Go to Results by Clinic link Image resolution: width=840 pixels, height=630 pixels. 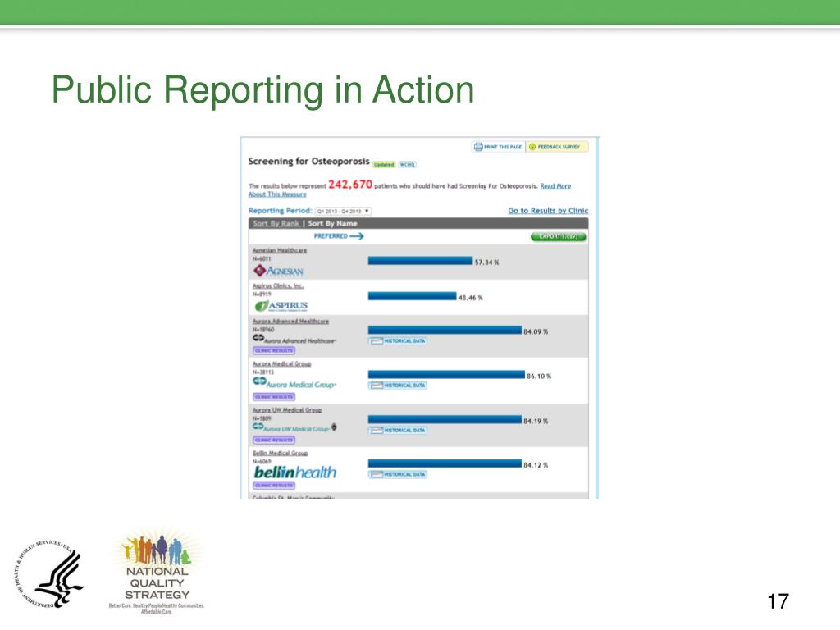point(548,211)
